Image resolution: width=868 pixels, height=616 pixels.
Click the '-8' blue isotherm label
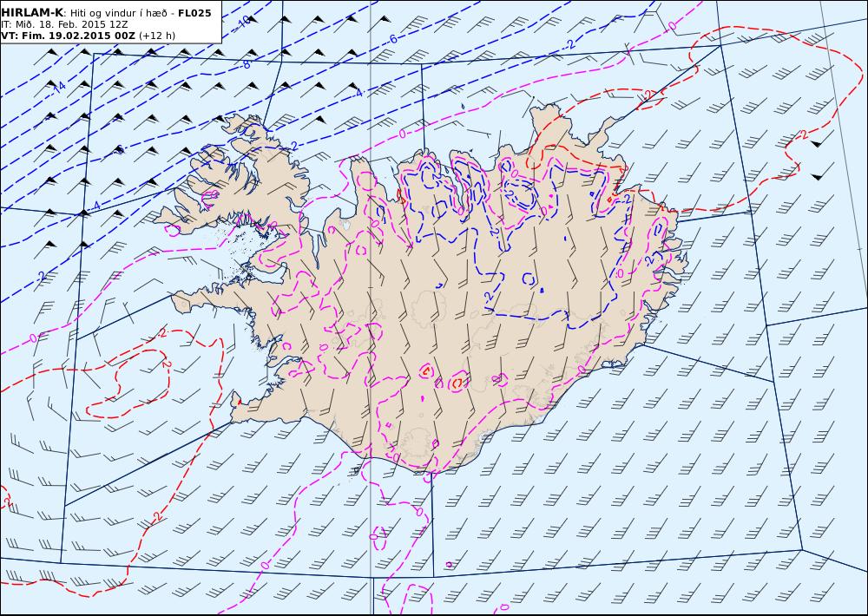(246, 64)
